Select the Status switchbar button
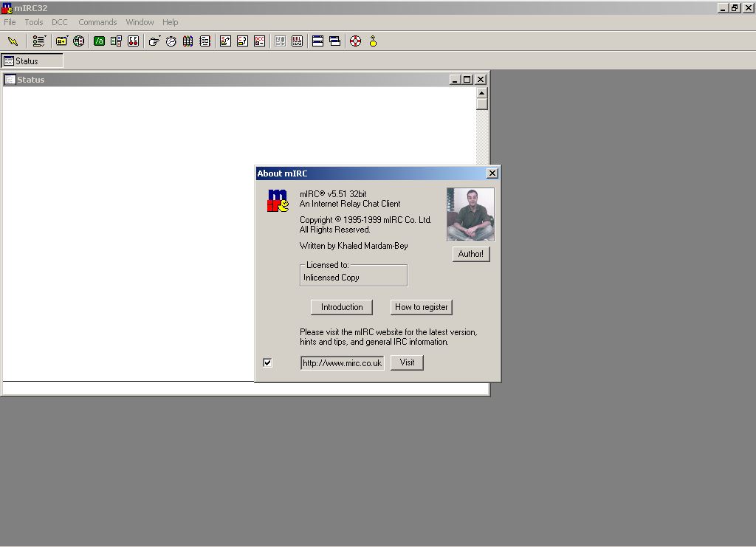Viewport: 756px width, 547px height. point(32,61)
